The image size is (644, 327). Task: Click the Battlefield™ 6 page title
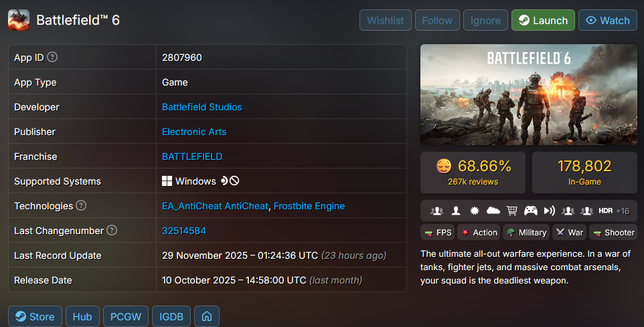point(78,20)
